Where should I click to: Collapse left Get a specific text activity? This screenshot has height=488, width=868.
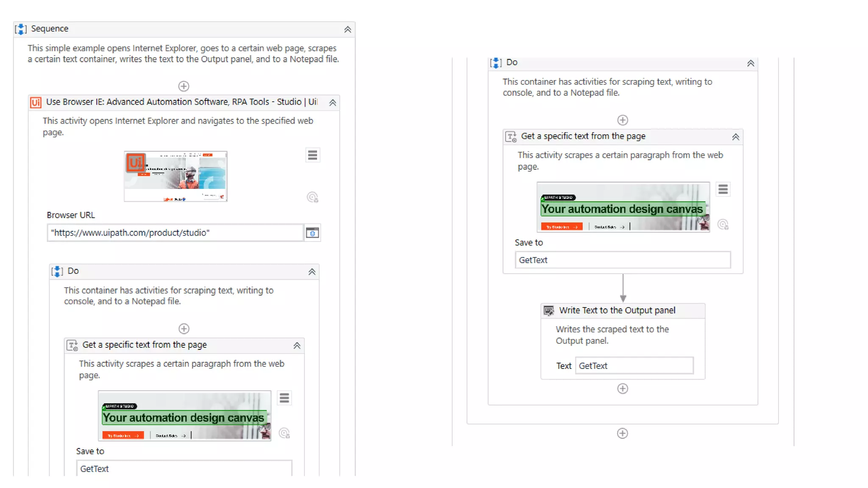point(297,345)
